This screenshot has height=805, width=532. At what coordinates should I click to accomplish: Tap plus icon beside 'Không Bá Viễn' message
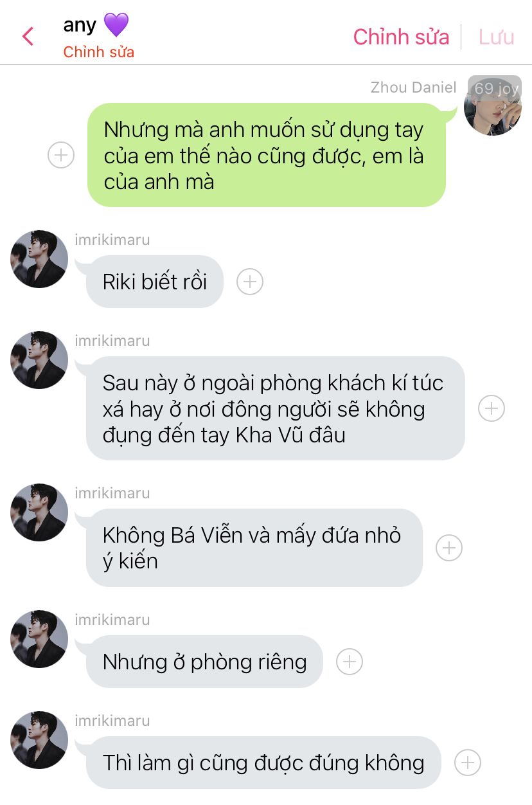click(x=449, y=548)
